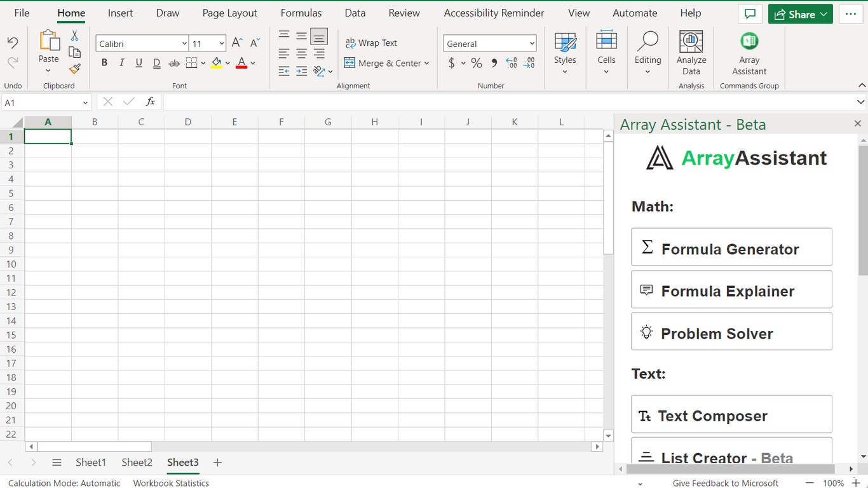Toggle Wrap Text on selected cell
This screenshot has height=488, width=868.
371,43
